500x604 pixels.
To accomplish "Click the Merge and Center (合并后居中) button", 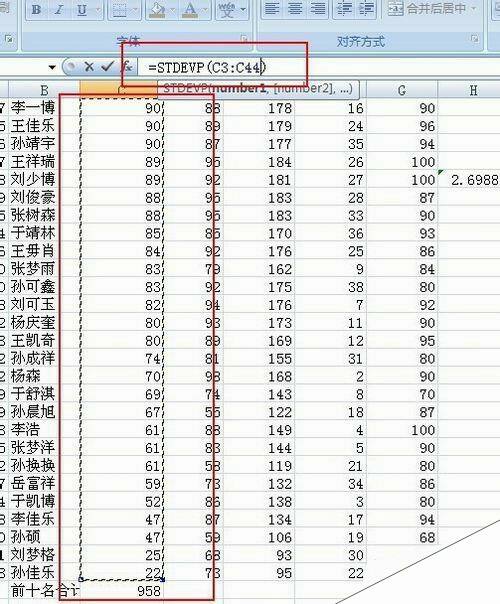I will (431, 8).
